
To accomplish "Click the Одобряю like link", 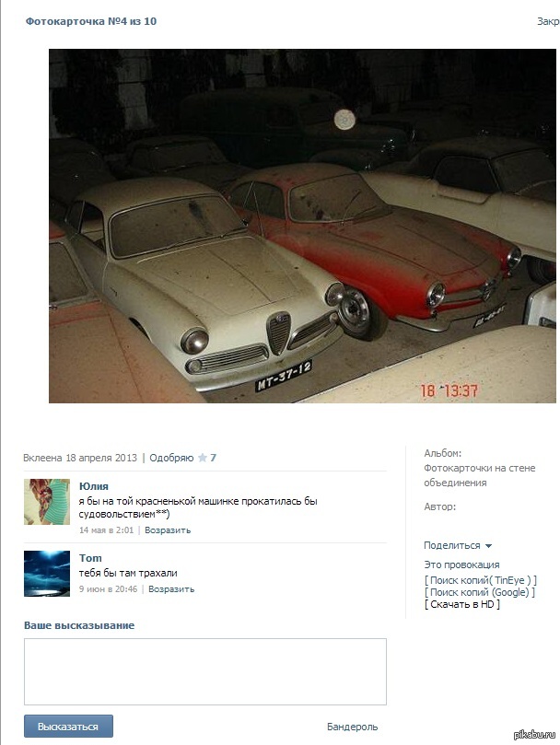I will click(x=171, y=458).
